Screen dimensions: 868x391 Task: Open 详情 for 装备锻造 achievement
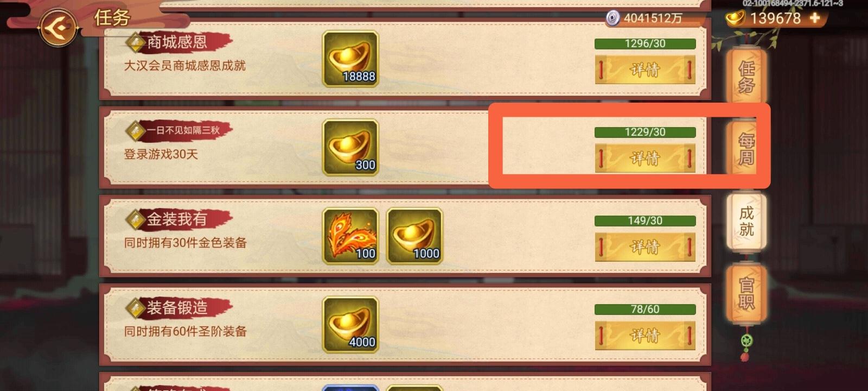click(645, 335)
